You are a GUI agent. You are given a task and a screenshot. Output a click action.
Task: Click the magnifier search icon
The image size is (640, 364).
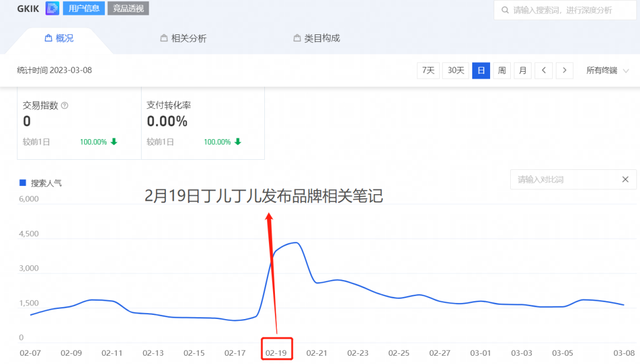(505, 10)
